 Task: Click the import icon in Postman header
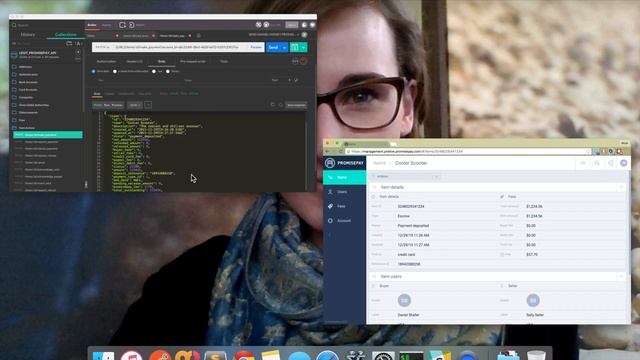pyautogui.click(x=131, y=25)
